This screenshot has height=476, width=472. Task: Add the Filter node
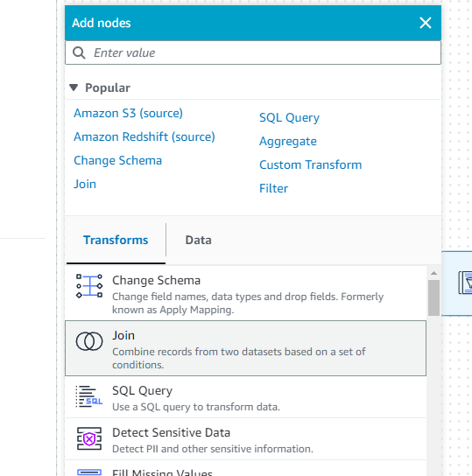(273, 188)
